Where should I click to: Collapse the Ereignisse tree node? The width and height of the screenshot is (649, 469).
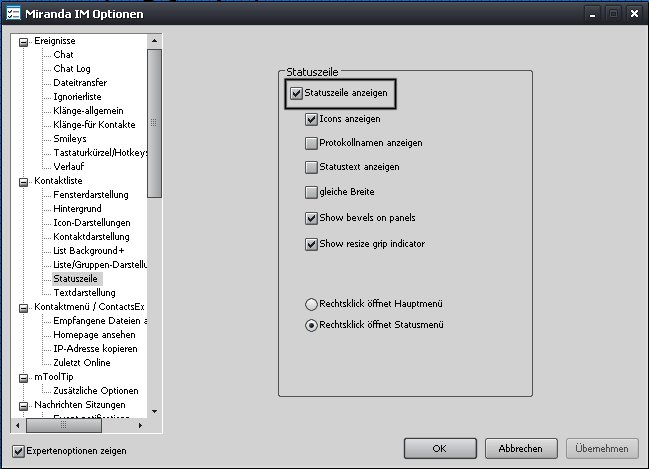click(x=24, y=42)
